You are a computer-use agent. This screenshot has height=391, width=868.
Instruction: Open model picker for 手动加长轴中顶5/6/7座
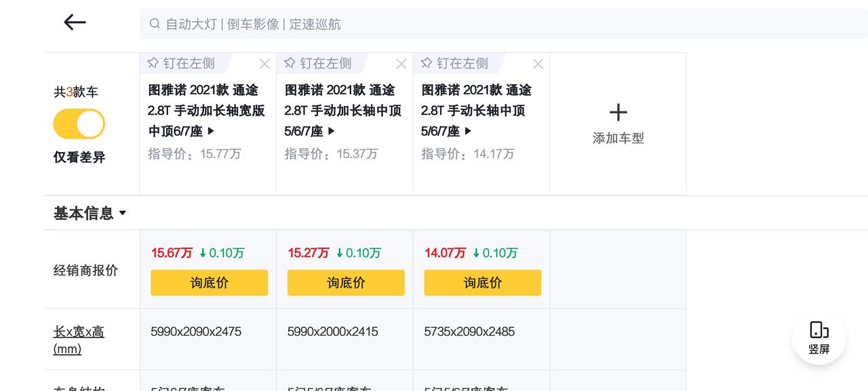(x=343, y=110)
